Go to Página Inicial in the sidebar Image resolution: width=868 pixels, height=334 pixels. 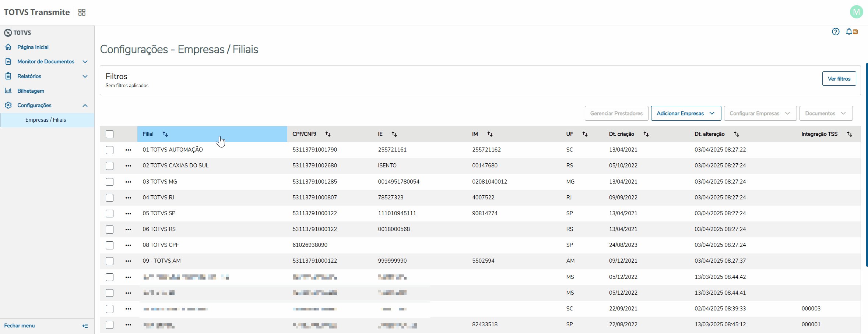click(33, 47)
